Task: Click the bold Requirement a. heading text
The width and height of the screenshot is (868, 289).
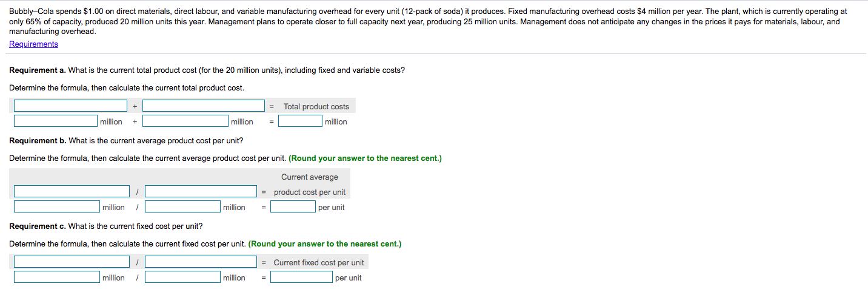Action: (38, 70)
